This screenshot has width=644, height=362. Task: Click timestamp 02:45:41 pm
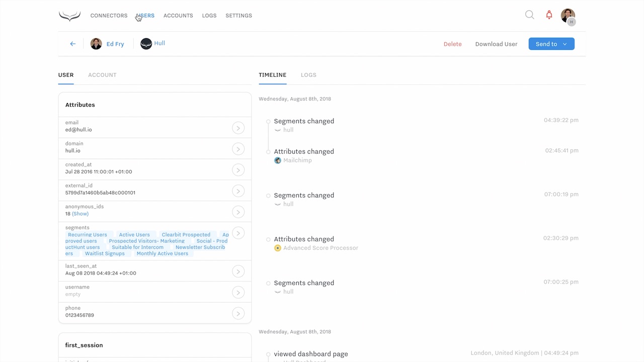pos(561,150)
